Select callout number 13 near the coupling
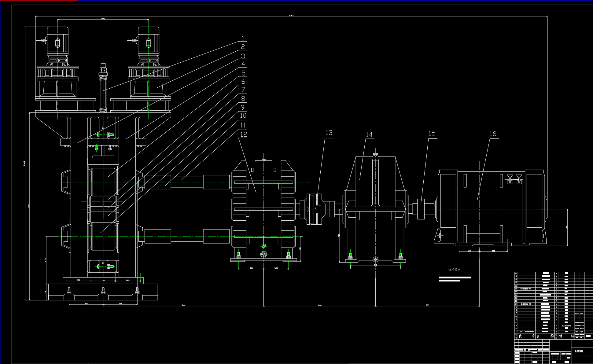The image size is (593, 364). 329,133
